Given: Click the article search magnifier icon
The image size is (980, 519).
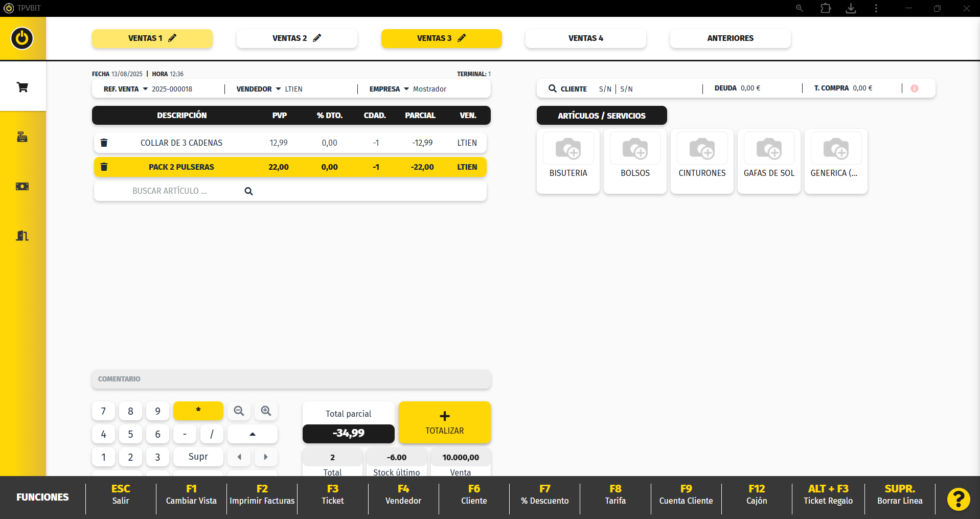Looking at the screenshot, I should tap(248, 191).
